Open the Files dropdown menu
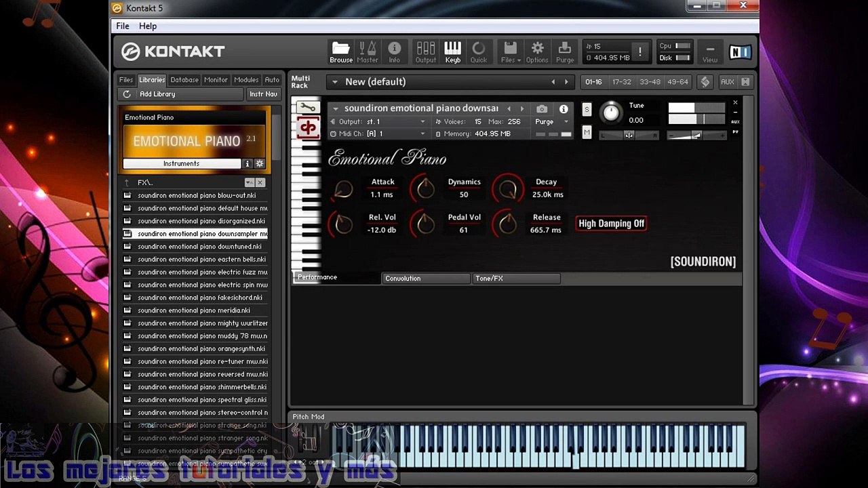This screenshot has height=488, width=868. coord(510,52)
